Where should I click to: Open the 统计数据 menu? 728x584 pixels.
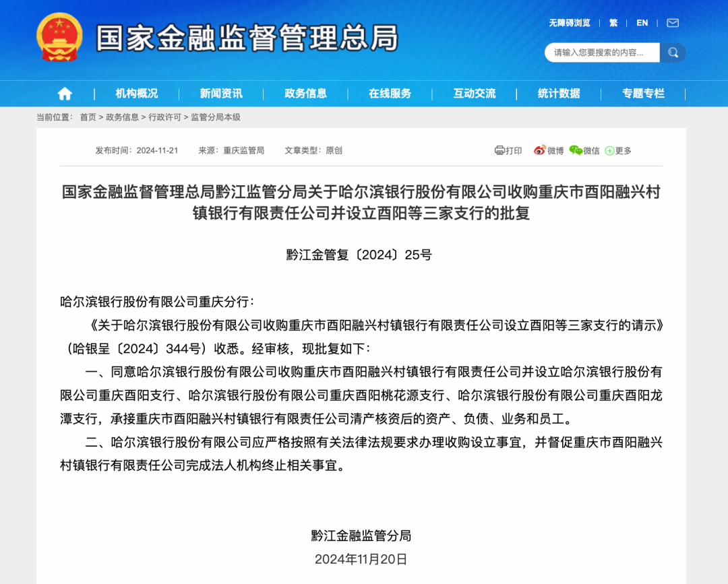(559, 94)
